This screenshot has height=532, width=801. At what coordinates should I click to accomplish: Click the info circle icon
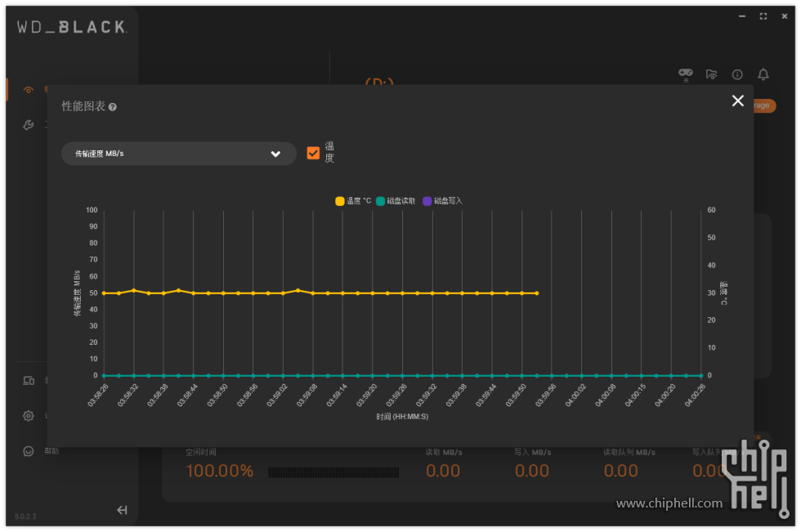tap(737, 74)
